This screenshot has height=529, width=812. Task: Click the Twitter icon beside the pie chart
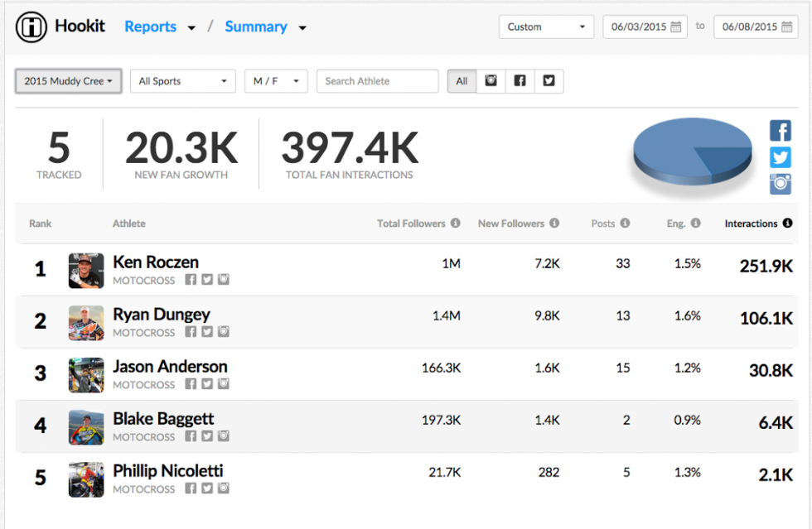click(780, 157)
